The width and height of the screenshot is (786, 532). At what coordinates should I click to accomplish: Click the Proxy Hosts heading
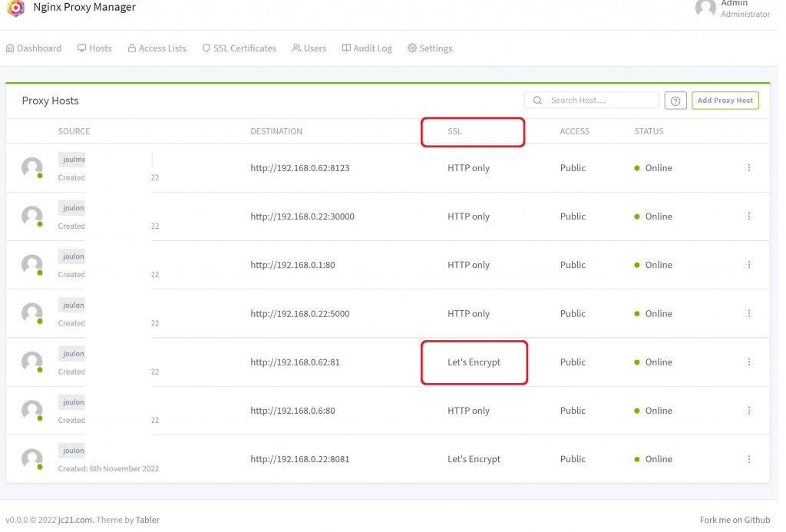[x=50, y=101]
